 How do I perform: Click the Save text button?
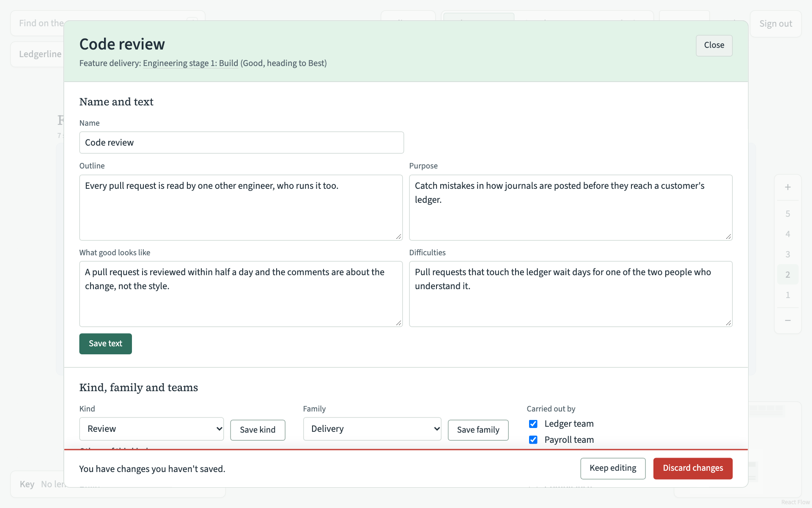(x=105, y=344)
